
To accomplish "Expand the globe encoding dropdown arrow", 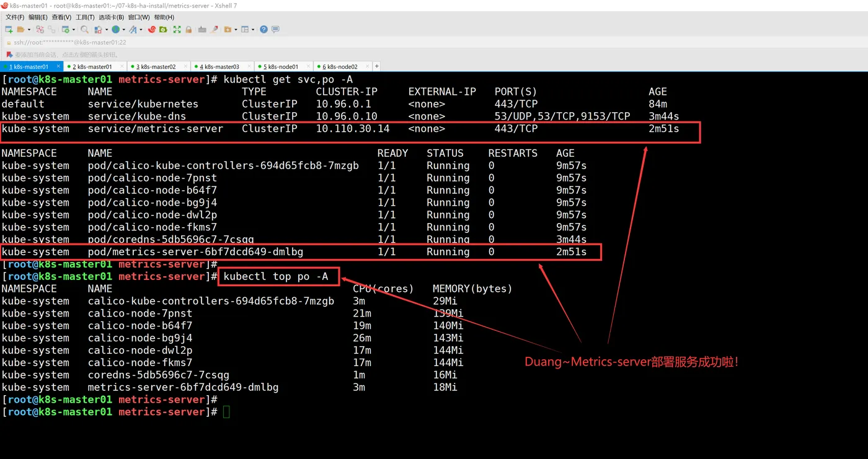I will (x=123, y=30).
